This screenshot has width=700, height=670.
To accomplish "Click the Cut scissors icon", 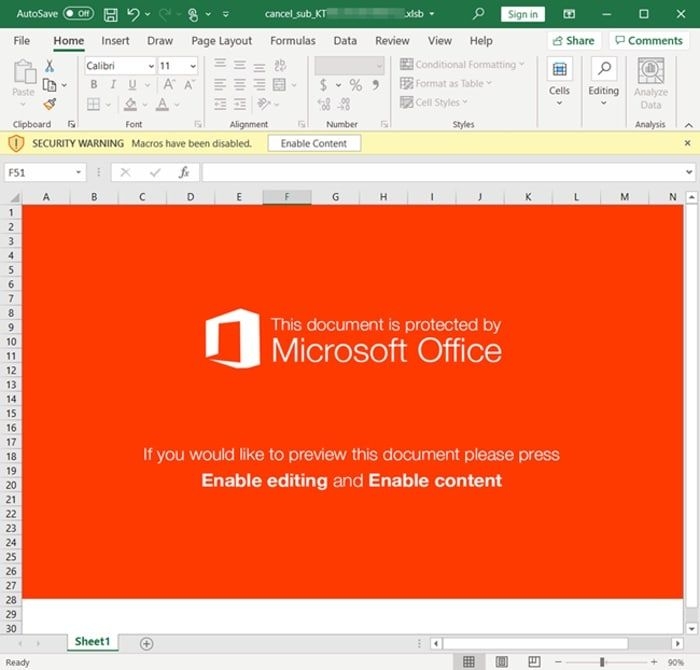I will (49, 66).
